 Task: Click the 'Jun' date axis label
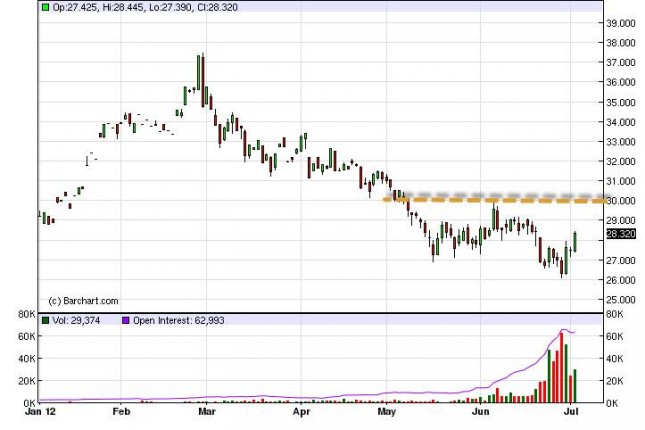(x=480, y=411)
